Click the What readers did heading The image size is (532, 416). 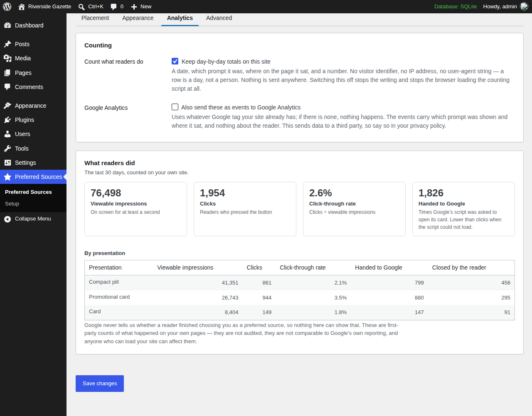tap(110, 163)
